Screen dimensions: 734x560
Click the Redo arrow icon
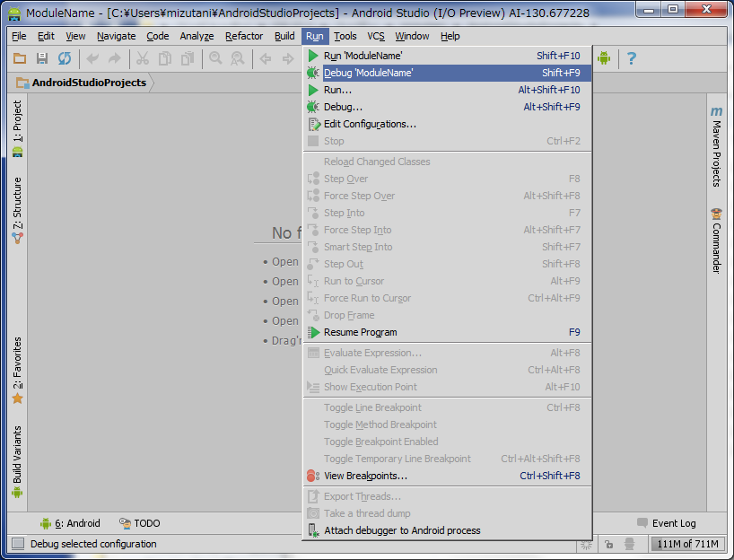pos(115,58)
